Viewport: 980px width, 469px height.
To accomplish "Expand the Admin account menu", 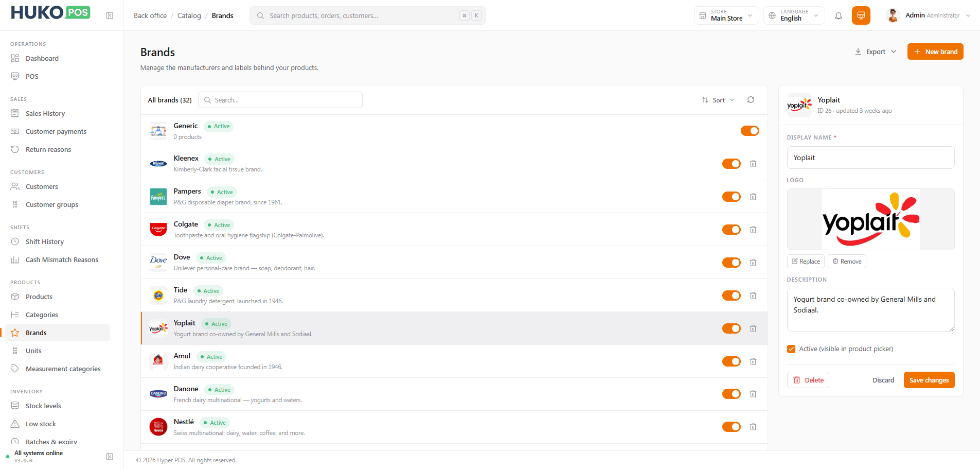I will point(929,15).
